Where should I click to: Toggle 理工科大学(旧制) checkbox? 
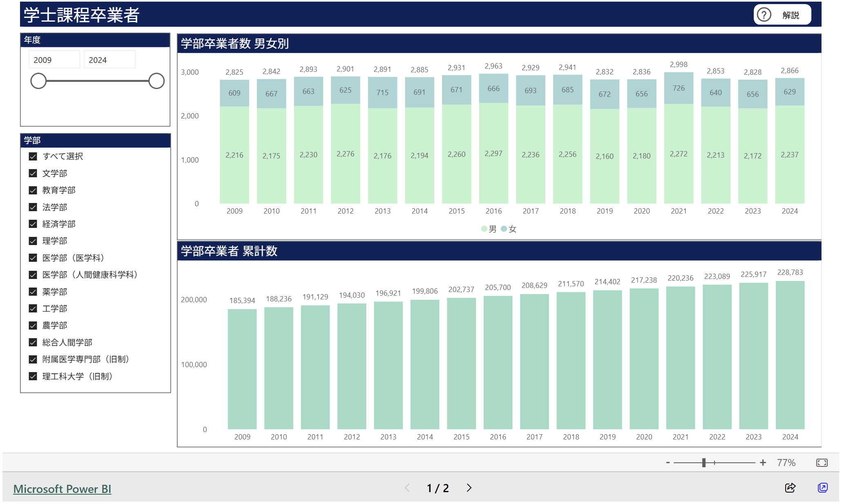coord(33,376)
